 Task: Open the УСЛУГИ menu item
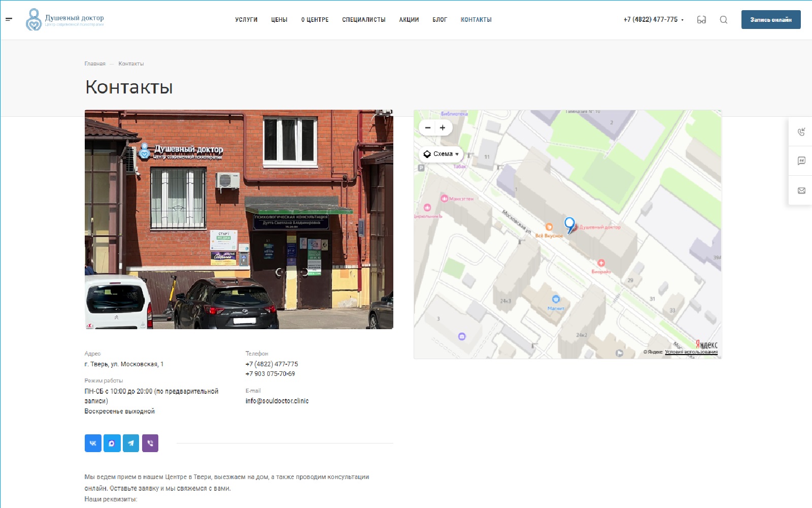(x=246, y=20)
